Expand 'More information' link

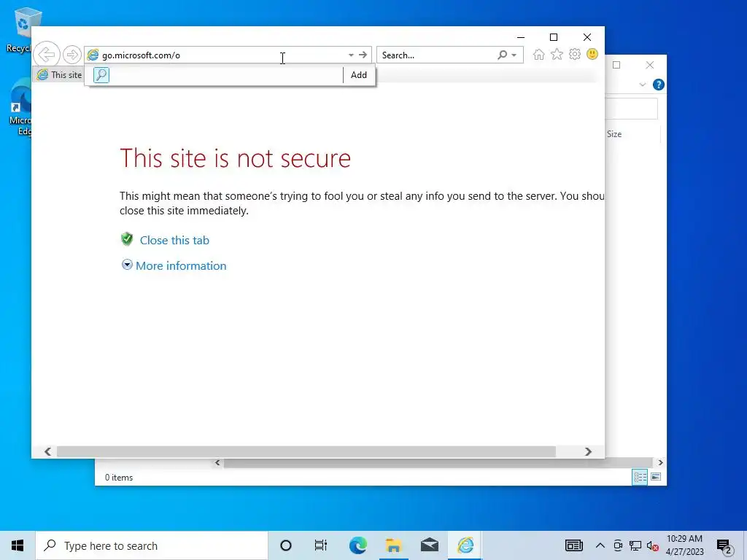click(x=181, y=265)
